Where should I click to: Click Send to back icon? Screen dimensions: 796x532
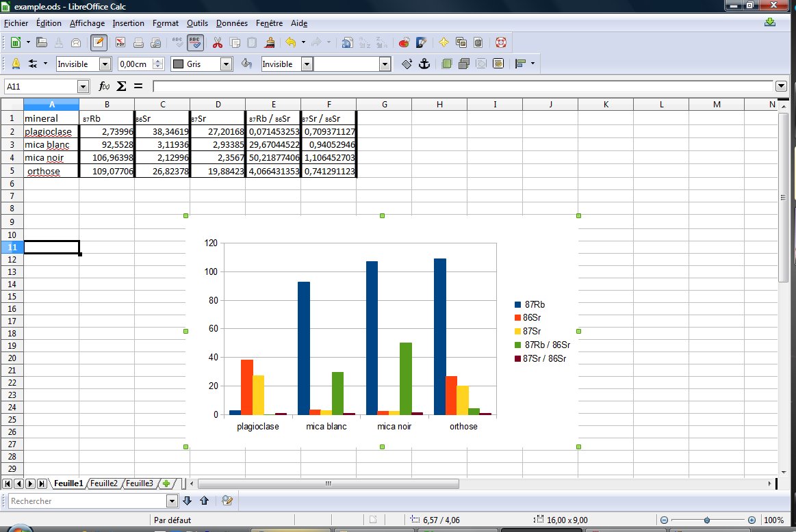(464, 64)
